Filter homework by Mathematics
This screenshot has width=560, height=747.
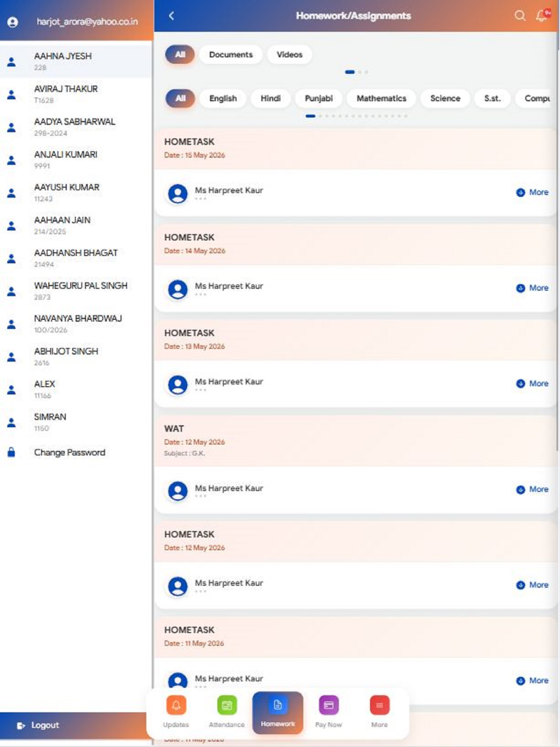coord(381,98)
